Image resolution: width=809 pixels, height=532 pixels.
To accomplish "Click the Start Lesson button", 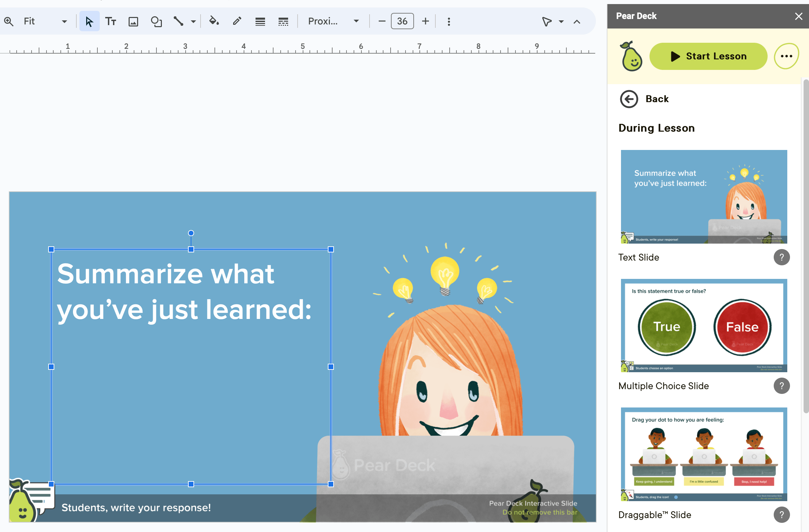I will (x=709, y=56).
